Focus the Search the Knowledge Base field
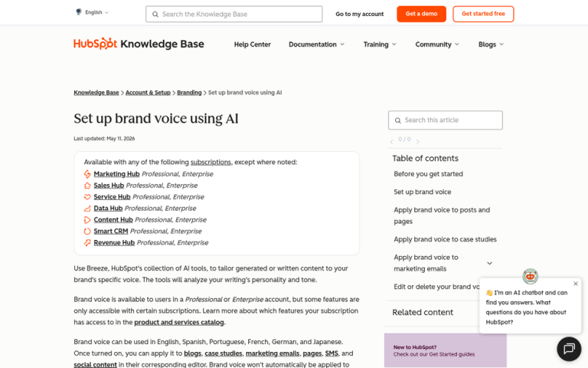 [234, 15]
